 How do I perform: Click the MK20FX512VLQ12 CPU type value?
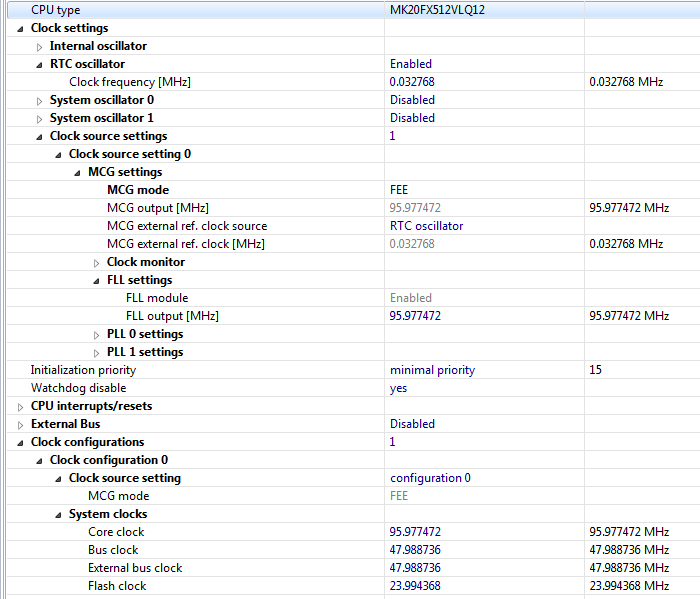click(437, 10)
